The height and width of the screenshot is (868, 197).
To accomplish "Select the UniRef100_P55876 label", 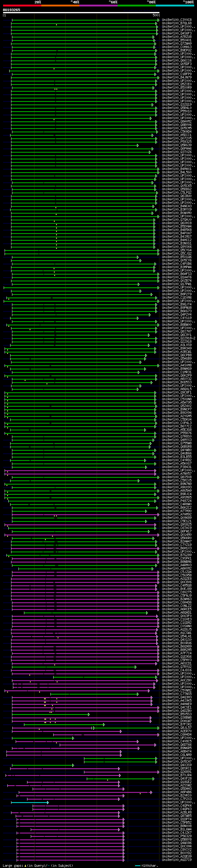I will click(x=177, y=433).
